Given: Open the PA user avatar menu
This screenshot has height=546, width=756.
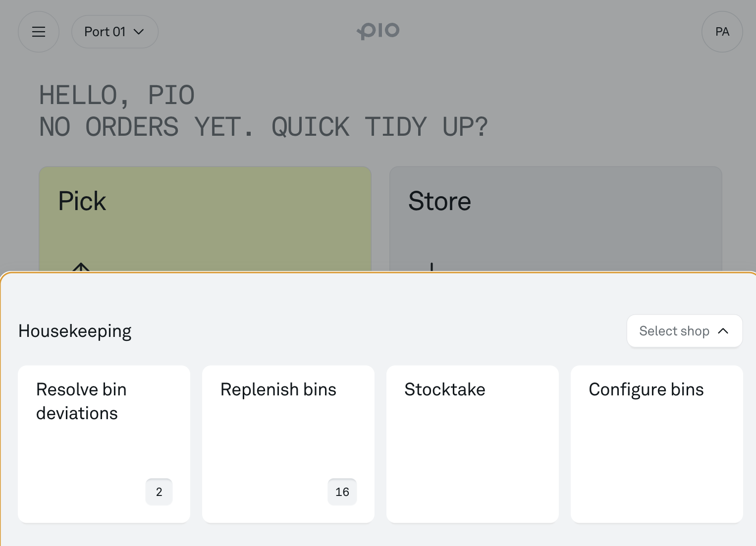Looking at the screenshot, I should tap(722, 32).
